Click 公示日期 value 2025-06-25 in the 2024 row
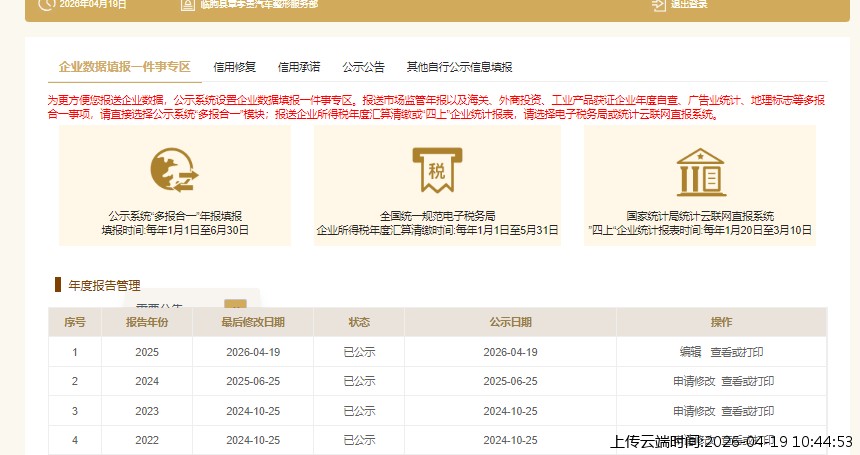 pos(510,381)
